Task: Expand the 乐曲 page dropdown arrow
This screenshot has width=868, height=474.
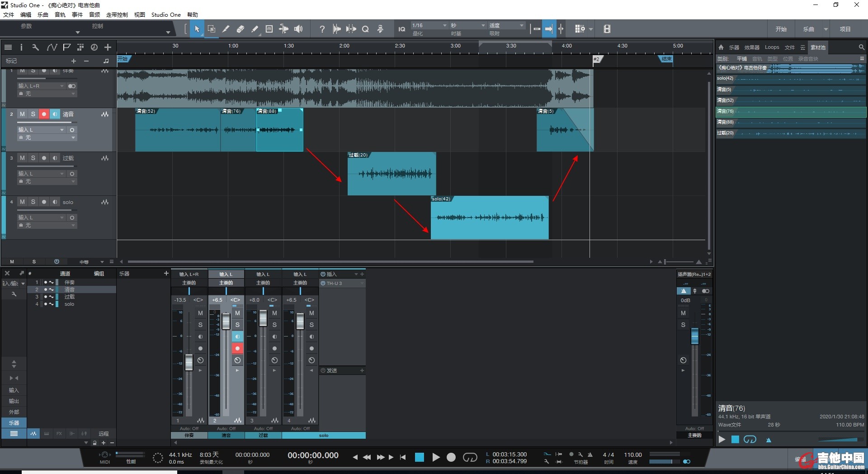Action: (x=826, y=29)
